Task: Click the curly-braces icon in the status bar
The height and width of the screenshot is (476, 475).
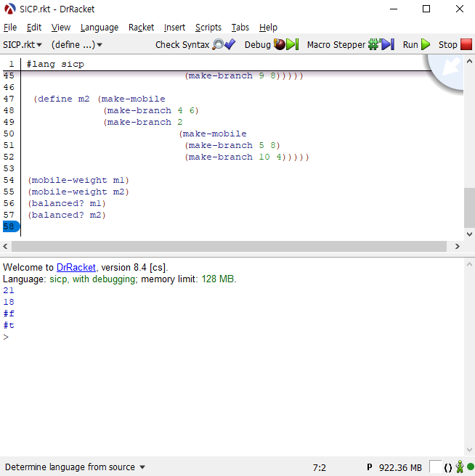Action: pos(448,467)
